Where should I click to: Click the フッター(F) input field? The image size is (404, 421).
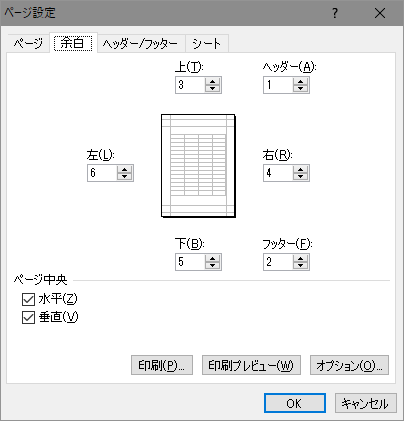(x=278, y=262)
